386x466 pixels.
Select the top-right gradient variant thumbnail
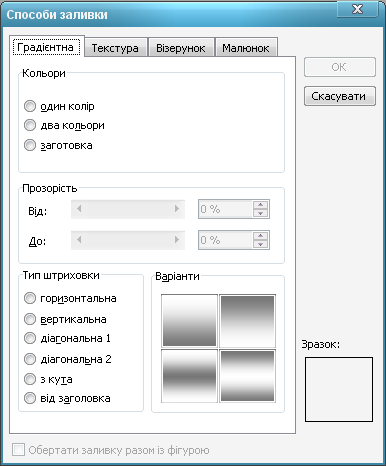click(247, 321)
